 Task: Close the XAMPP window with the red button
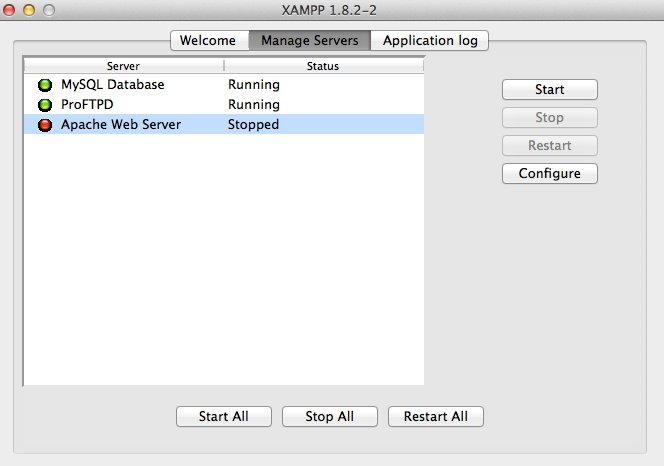[x=9, y=10]
